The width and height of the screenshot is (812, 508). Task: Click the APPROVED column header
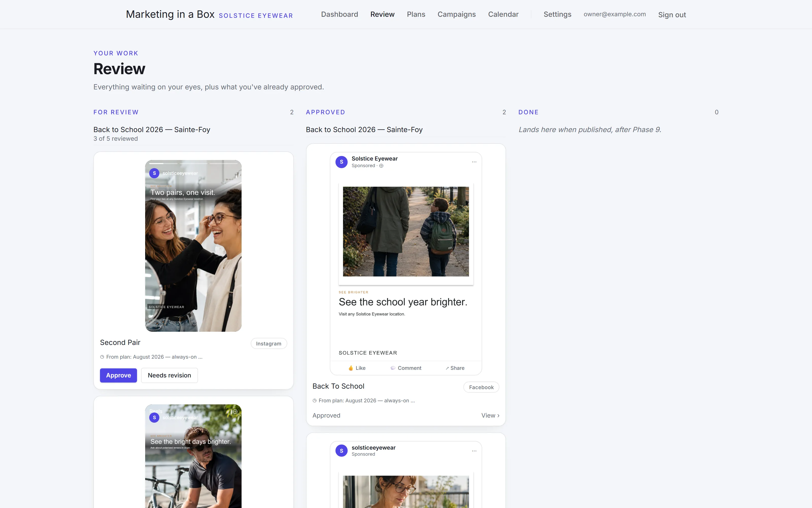point(325,112)
